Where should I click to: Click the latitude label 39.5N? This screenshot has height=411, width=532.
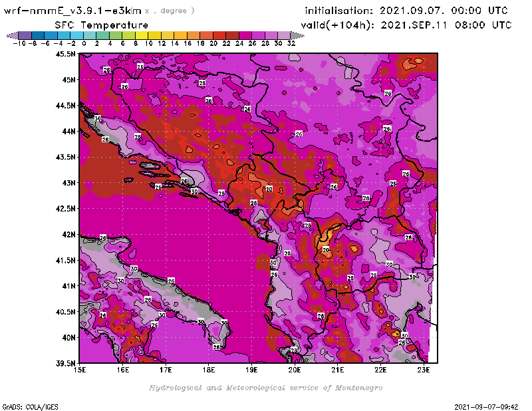click(66, 363)
